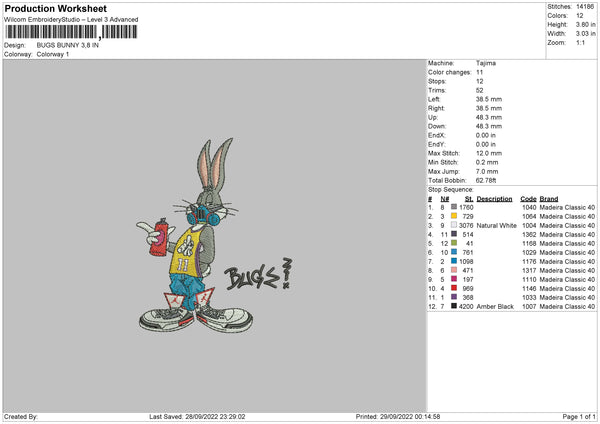Screen dimensions: 600x424
Task: Click the St. stitch count column header
Action: point(468,198)
